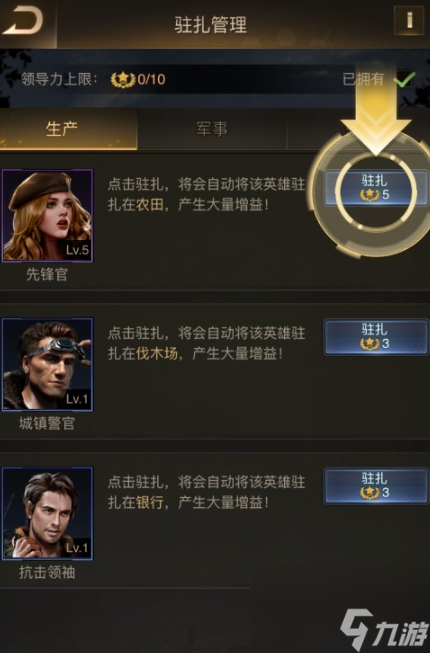Screen dimensions: 430x653
Task: Tap the 九游 watermark logo
Action: [384, 629]
